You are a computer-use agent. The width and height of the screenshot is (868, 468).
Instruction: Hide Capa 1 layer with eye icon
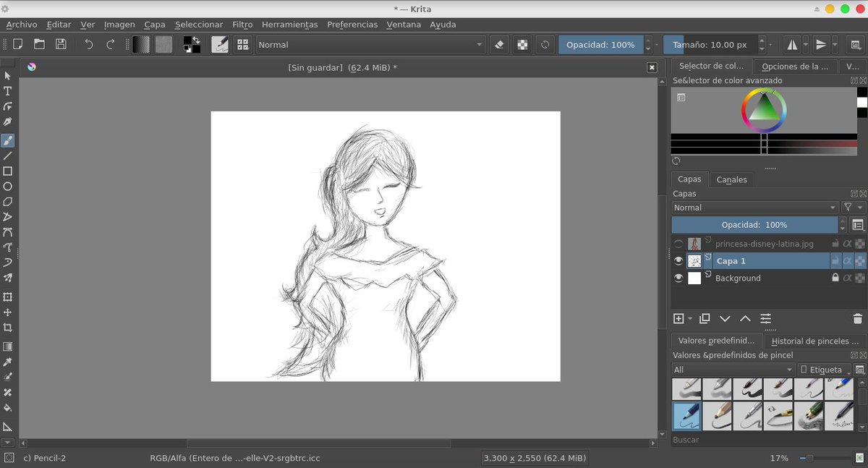(x=678, y=261)
